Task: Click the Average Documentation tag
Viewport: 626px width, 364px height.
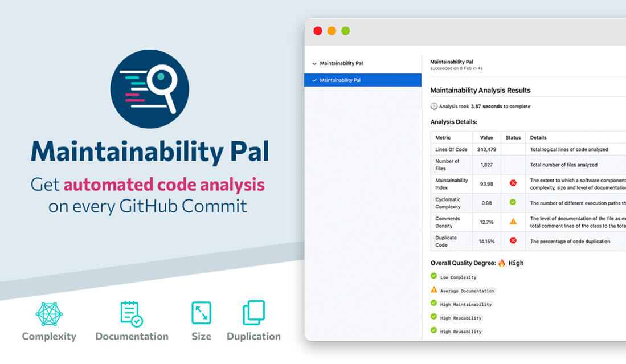Action: [x=467, y=291]
